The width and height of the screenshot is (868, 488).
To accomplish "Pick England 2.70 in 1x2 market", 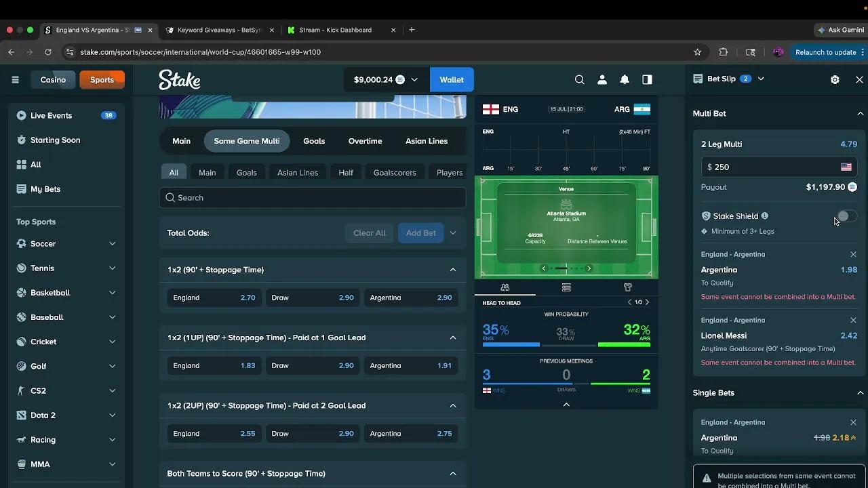I will point(214,298).
